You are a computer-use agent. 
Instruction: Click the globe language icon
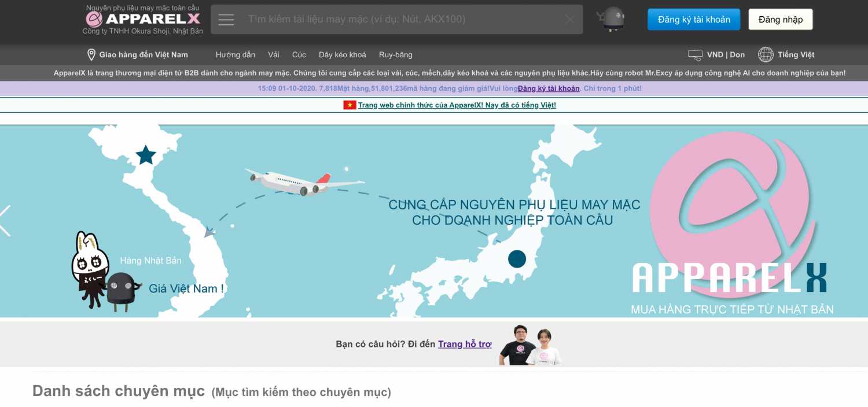pos(766,55)
